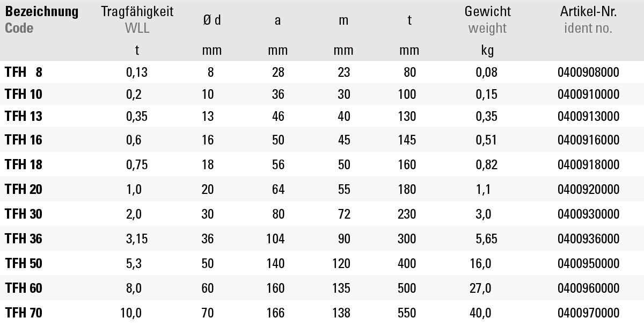Select the Artikel-Nr. column header
The image size is (644, 325).
pos(588,12)
